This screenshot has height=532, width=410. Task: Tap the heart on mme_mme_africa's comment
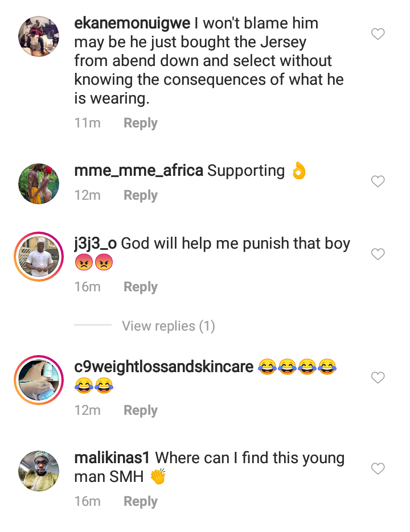[378, 182]
